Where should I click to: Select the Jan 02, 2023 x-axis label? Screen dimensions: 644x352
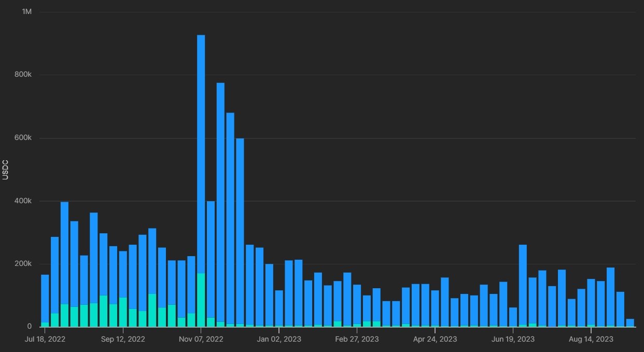279,340
